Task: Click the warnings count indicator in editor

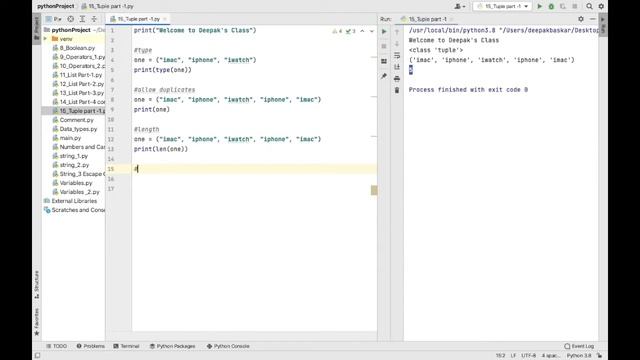Action: pos(337,31)
